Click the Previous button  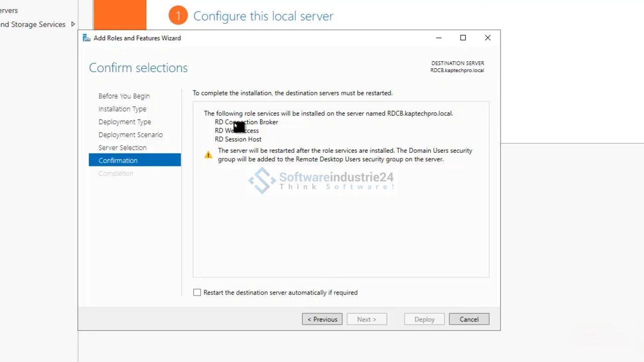[322, 319]
